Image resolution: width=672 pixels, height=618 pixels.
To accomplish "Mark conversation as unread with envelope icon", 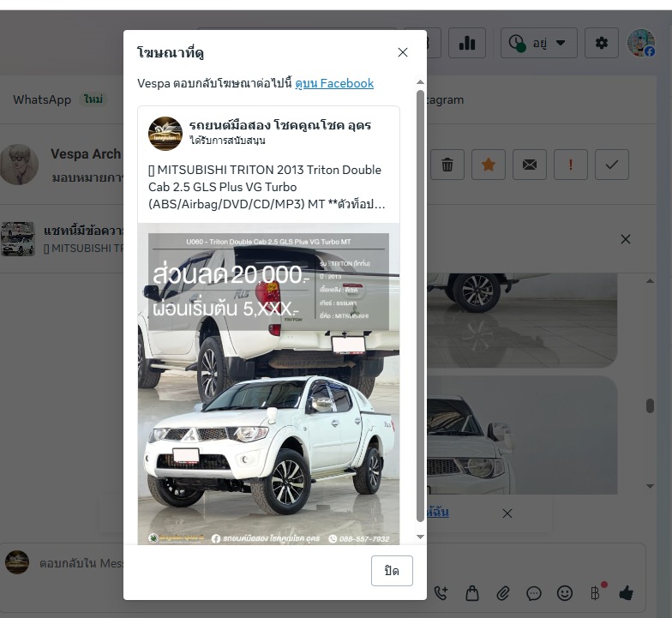I will click(x=530, y=165).
